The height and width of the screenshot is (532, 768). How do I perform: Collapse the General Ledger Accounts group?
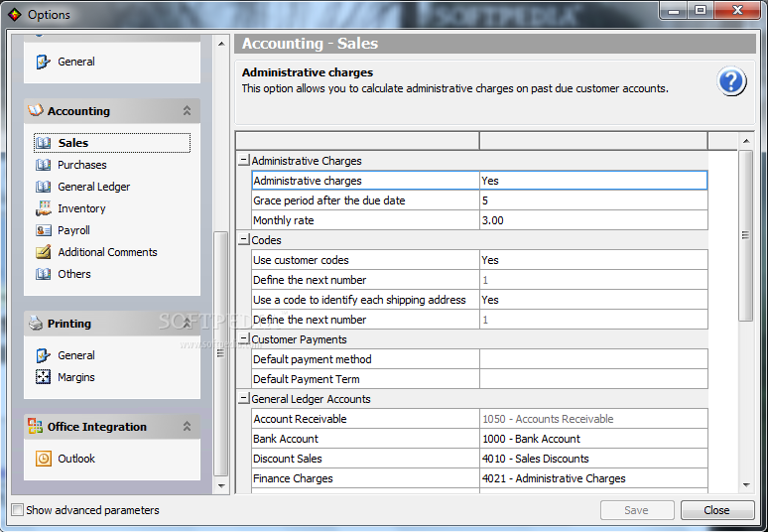243,399
